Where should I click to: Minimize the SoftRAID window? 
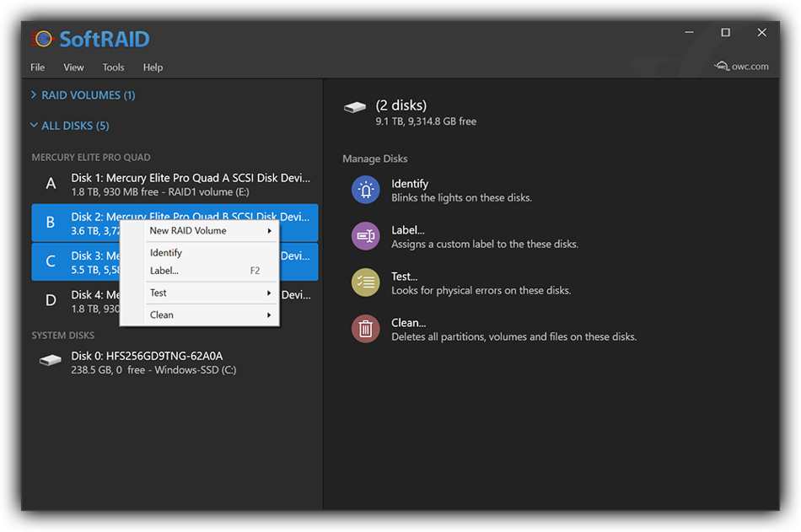689,32
